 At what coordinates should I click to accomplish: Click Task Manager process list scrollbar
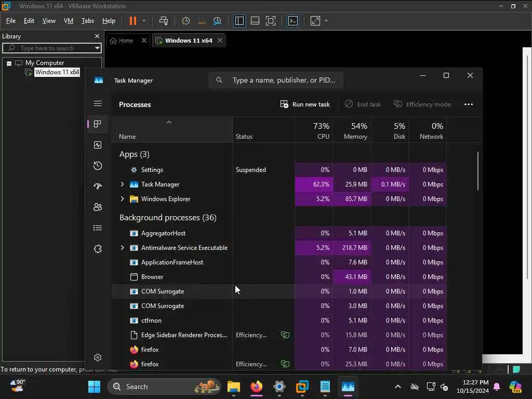pyautogui.click(x=478, y=170)
